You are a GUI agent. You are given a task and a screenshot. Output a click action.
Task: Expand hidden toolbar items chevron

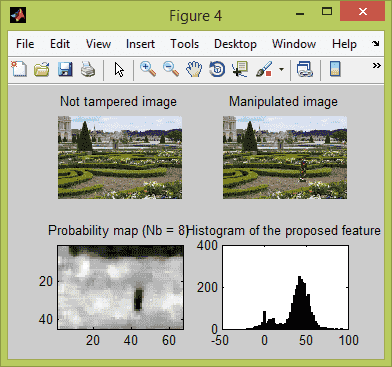click(x=377, y=65)
